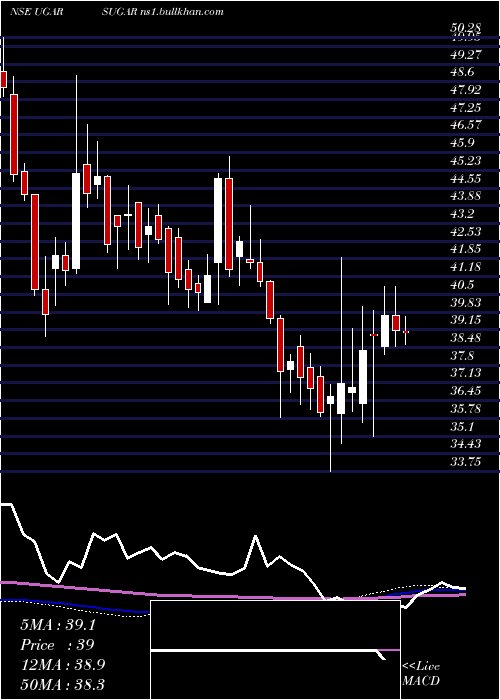Screen dimensions: 500x700
Task: Click the 12MA : 38.9 reading
Action: point(63,665)
